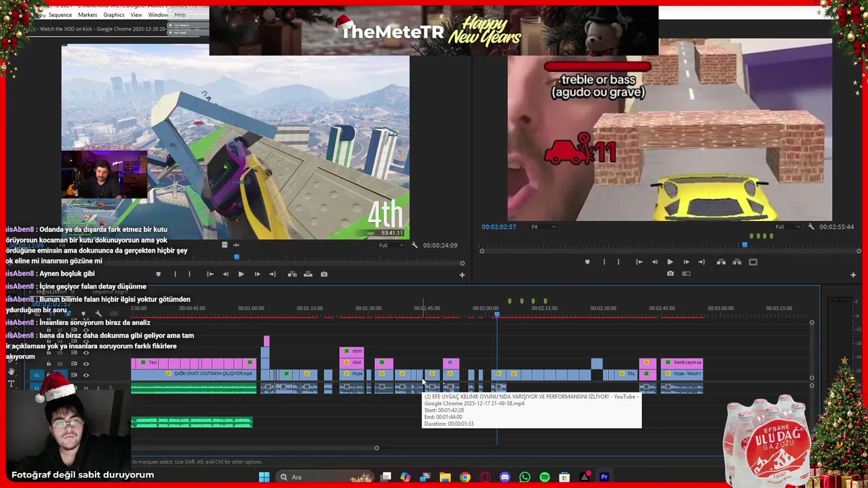Open the Graphics menu

[x=114, y=15]
